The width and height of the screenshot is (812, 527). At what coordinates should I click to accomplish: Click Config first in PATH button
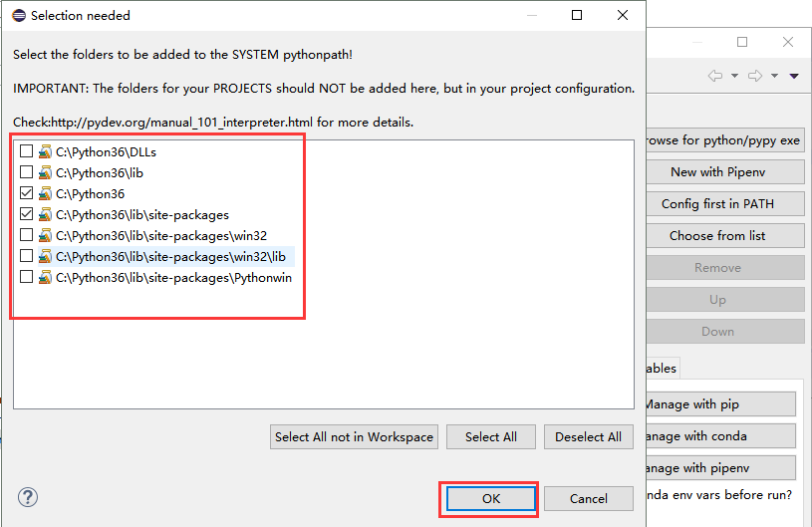725,204
